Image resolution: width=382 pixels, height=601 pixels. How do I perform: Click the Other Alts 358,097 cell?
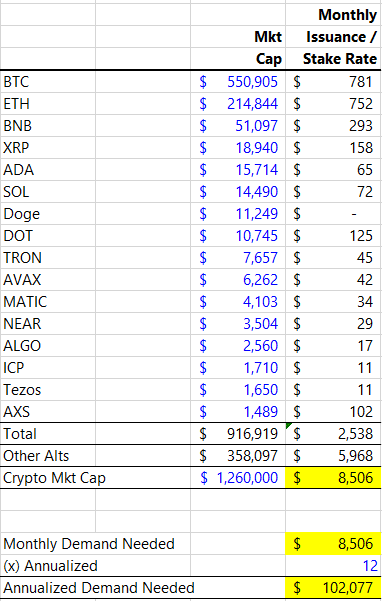[238, 456]
